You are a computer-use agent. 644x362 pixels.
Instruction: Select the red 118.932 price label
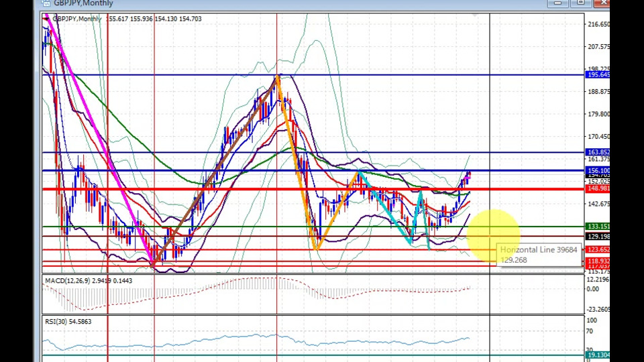[x=598, y=261]
